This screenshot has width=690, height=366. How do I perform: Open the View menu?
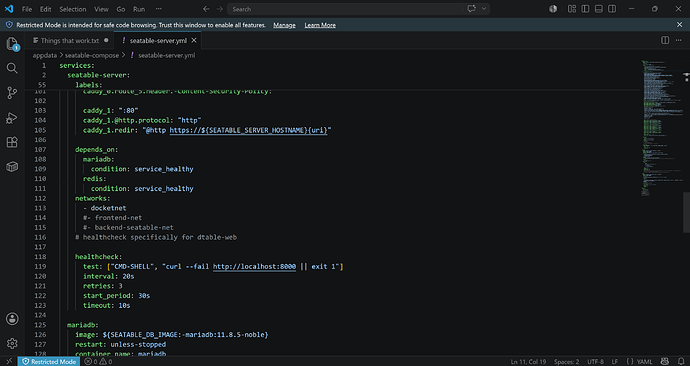click(x=101, y=9)
